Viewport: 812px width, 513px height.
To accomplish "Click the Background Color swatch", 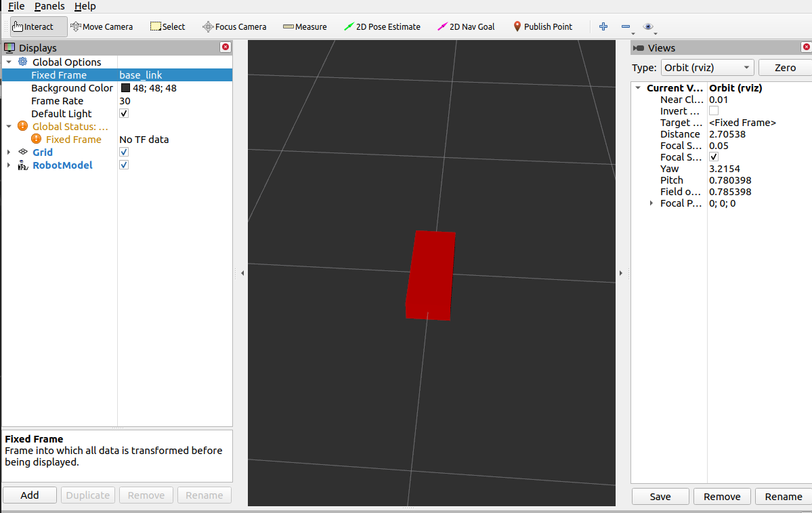I will tap(125, 87).
